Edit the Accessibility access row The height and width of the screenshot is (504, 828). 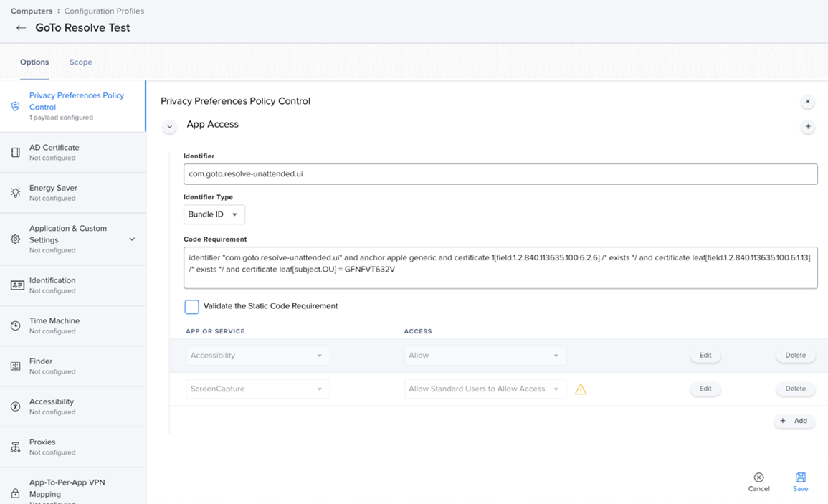click(705, 355)
